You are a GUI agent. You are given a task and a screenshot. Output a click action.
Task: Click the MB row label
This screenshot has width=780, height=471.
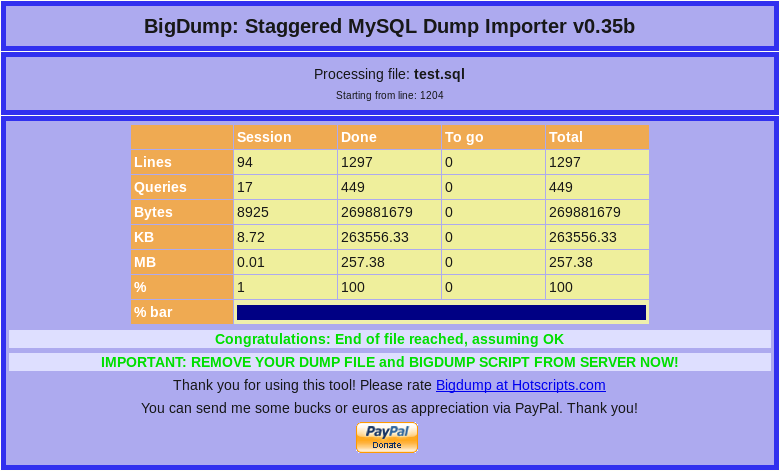point(145,262)
